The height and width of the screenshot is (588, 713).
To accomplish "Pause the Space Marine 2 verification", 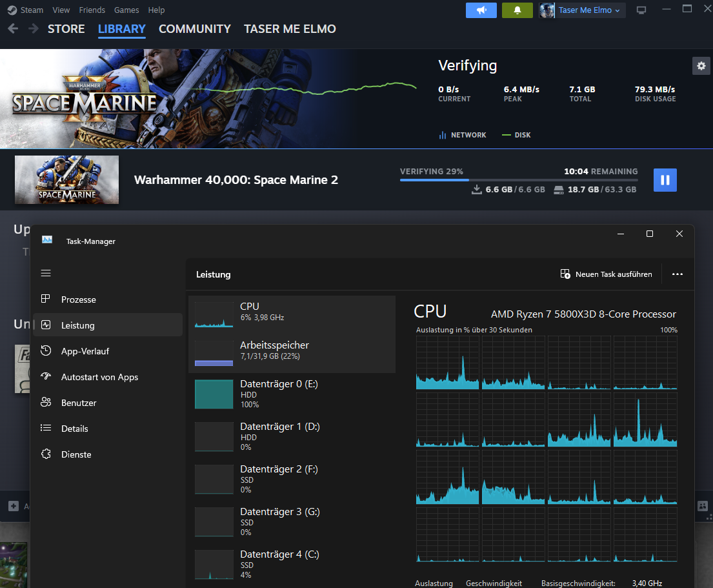I will pyautogui.click(x=665, y=180).
